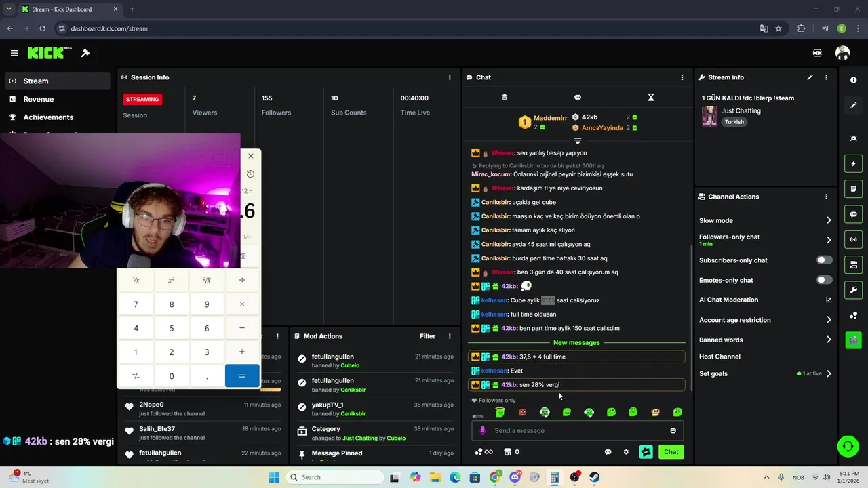Expand Followers-only chat options
This screenshot has height=488, width=868.
(829, 240)
